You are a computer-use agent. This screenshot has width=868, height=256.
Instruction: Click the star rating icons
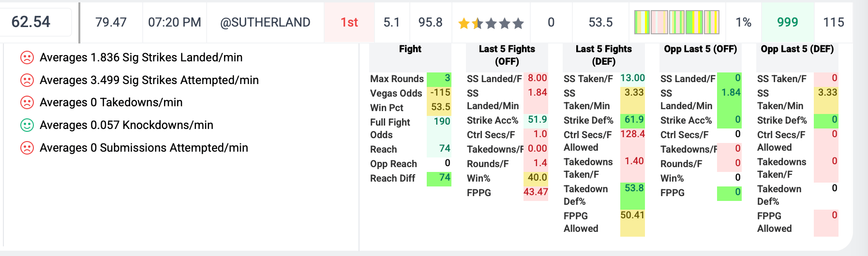pyautogui.click(x=491, y=23)
